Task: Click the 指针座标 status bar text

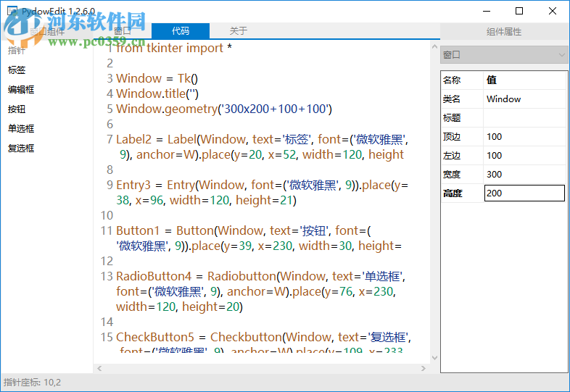Action: (x=33, y=382)
